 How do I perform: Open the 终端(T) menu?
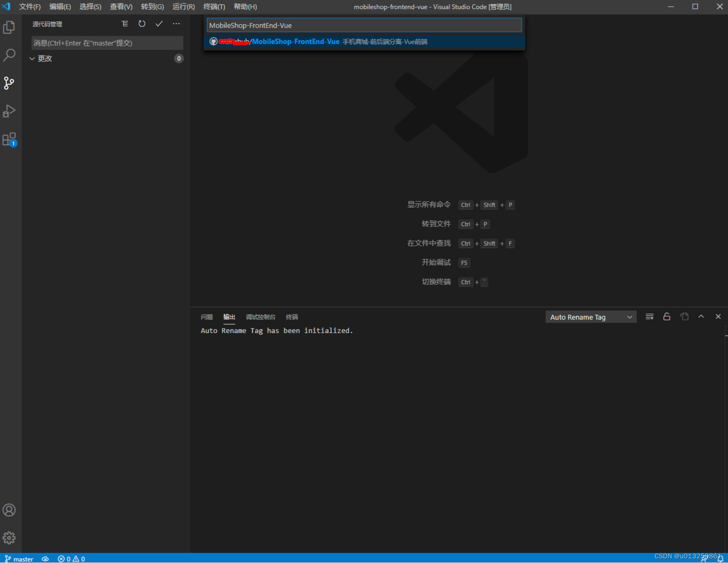(214, 7)
